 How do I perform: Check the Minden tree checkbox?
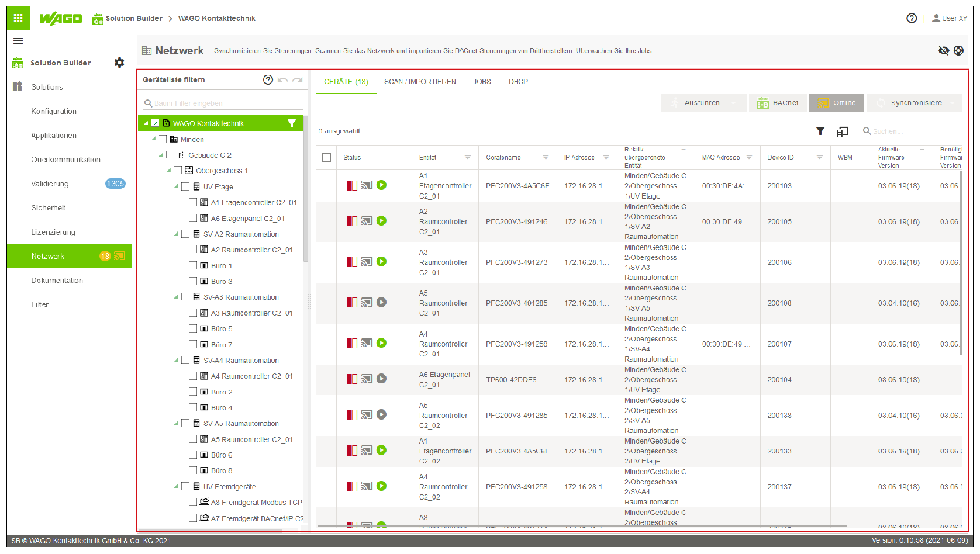tap(163, 139)
